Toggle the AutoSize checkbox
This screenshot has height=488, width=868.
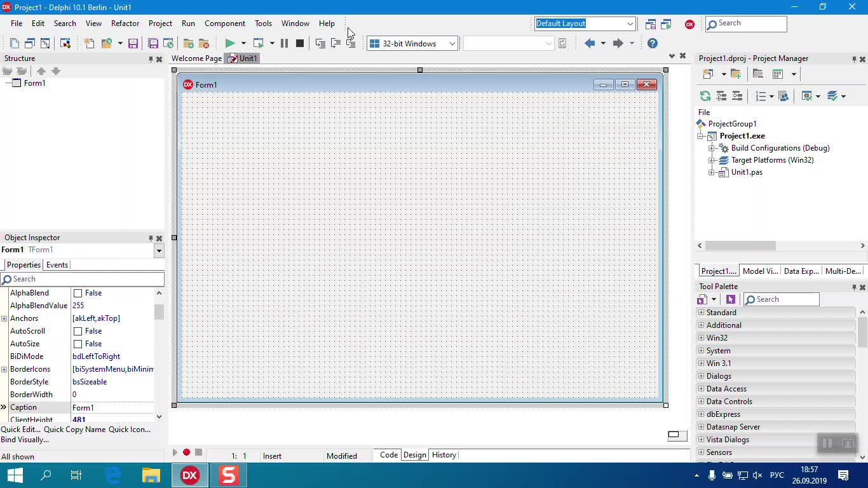pyautogui.click(x=78, y=344)
